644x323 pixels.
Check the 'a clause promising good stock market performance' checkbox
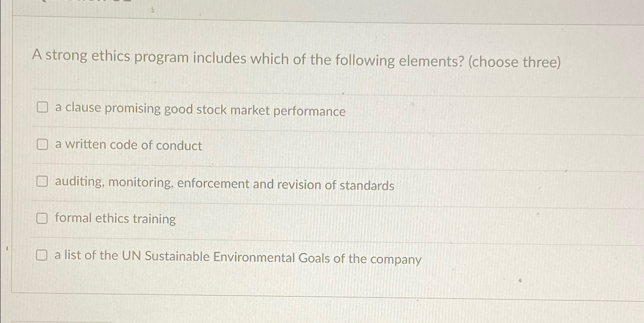[x=42, y=108]
